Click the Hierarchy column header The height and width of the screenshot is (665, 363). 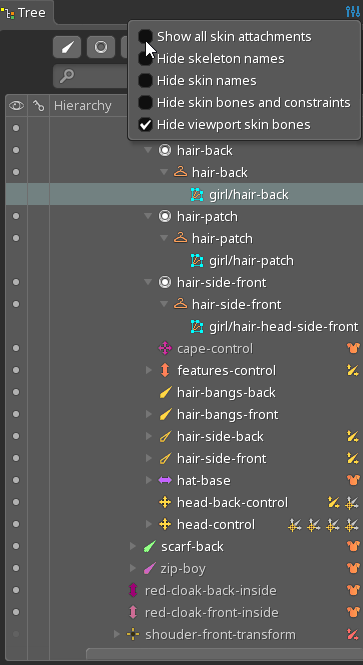(x=83, y=106)
